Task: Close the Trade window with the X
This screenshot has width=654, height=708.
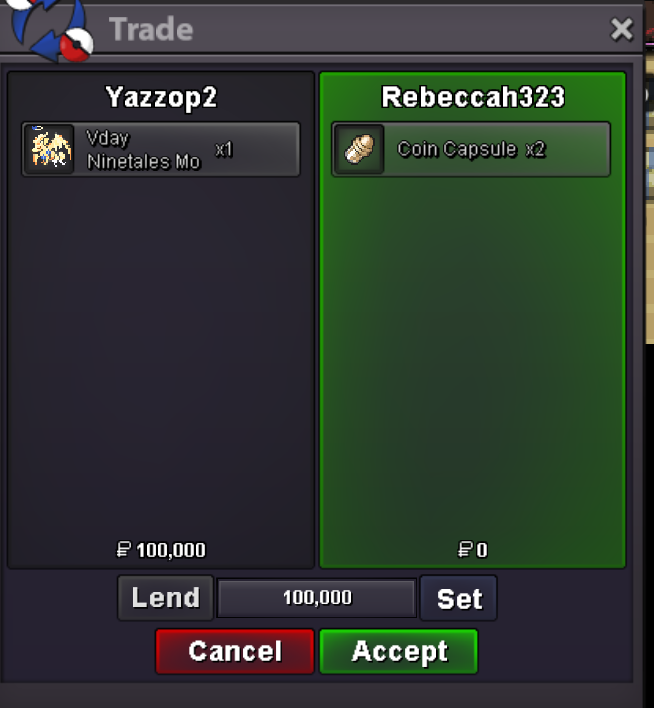Action: (x=621, y=30)
